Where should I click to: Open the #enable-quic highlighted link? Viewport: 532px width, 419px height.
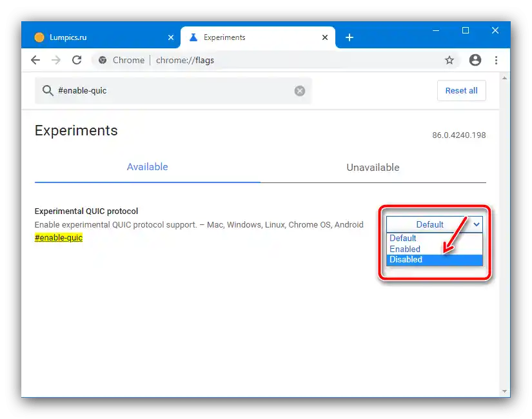coord(58,237)
